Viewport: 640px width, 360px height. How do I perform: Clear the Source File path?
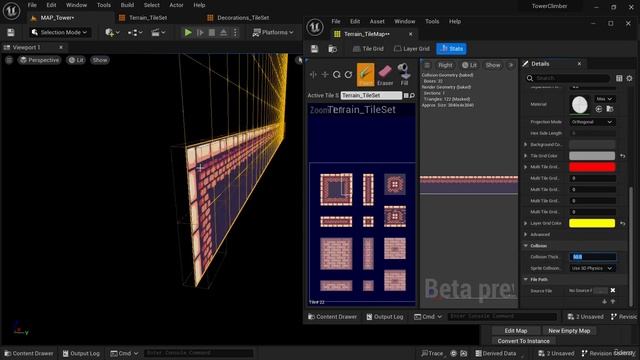click(x=613, y=290)
